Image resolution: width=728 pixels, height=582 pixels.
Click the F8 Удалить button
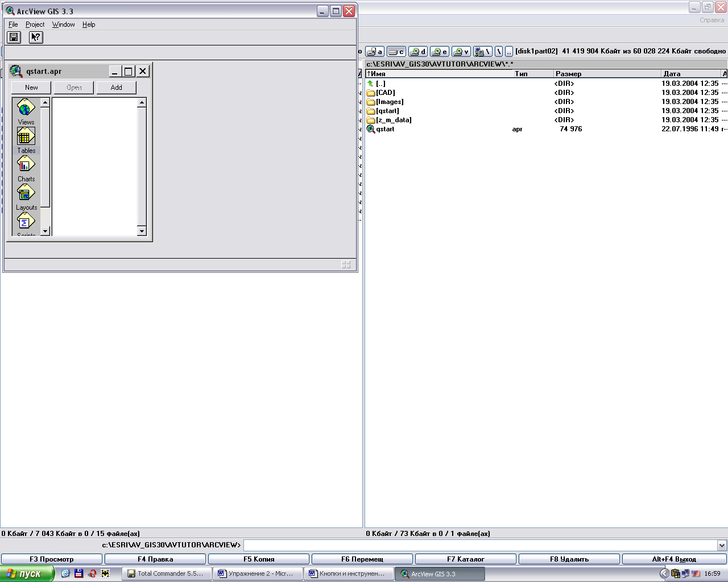tap(569, 559)
